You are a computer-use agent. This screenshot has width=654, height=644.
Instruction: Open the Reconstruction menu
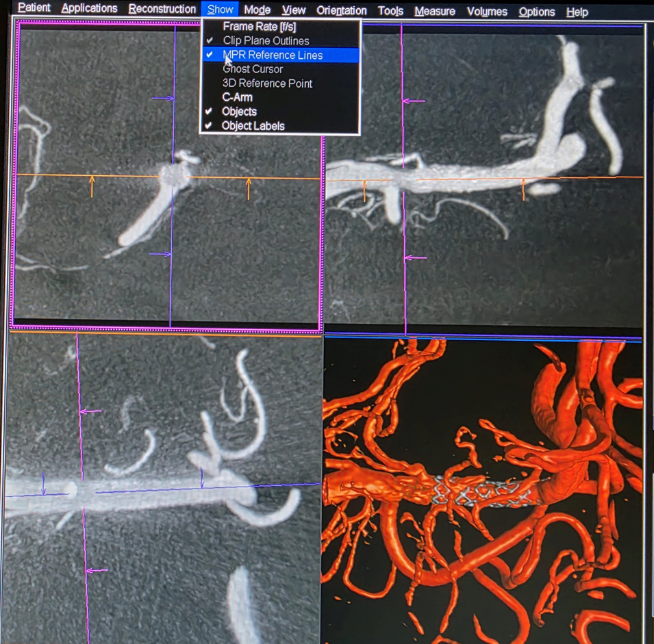(x=162, y=9)
